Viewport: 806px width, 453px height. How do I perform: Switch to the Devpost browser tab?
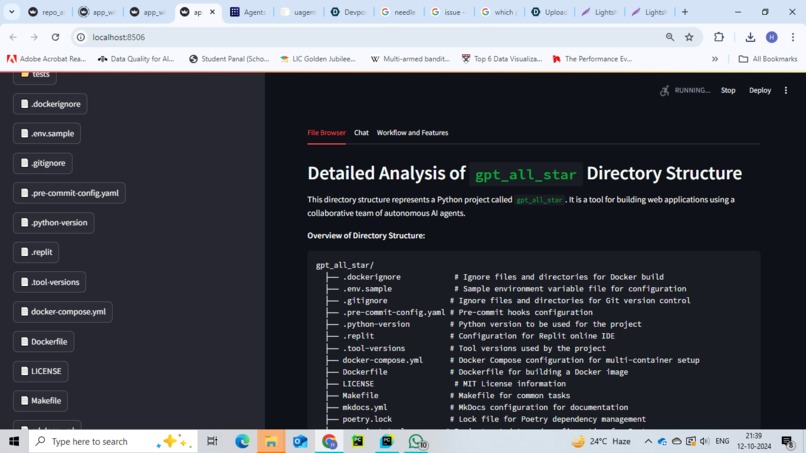click(x=349, y=12)
